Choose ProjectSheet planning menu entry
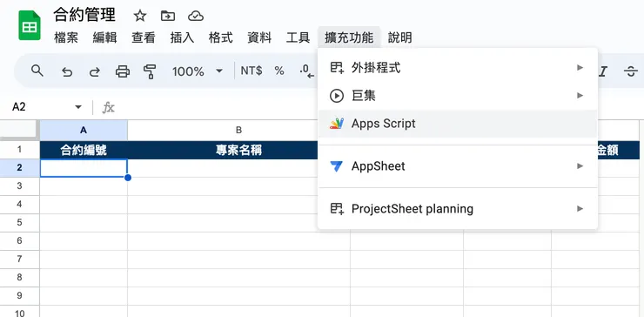644x317 pixels. tap(458, 209)
